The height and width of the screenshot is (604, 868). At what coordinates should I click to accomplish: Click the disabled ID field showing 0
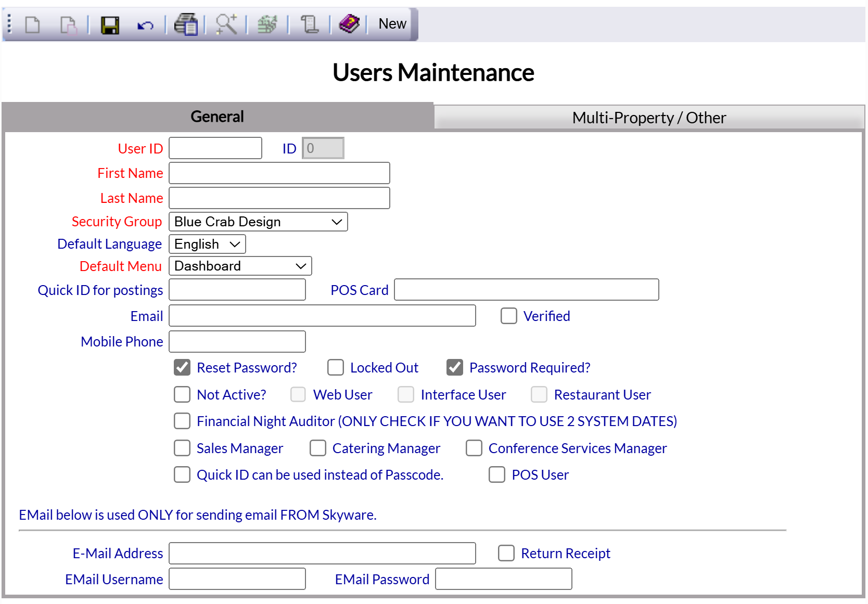[x=323, y=148]
